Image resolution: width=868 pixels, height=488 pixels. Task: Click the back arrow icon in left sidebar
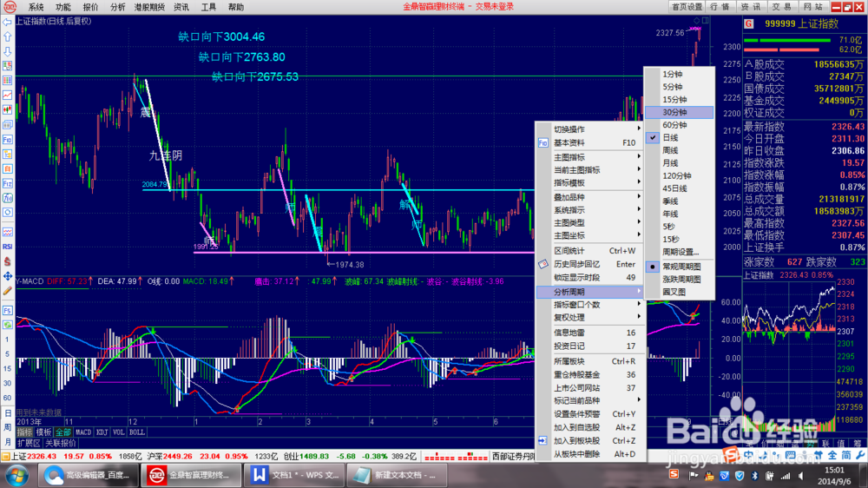coord(7,23)
